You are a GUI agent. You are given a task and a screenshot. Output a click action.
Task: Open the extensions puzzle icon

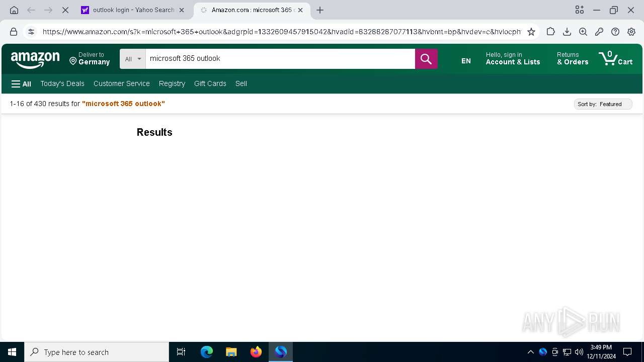coord(551,32)
